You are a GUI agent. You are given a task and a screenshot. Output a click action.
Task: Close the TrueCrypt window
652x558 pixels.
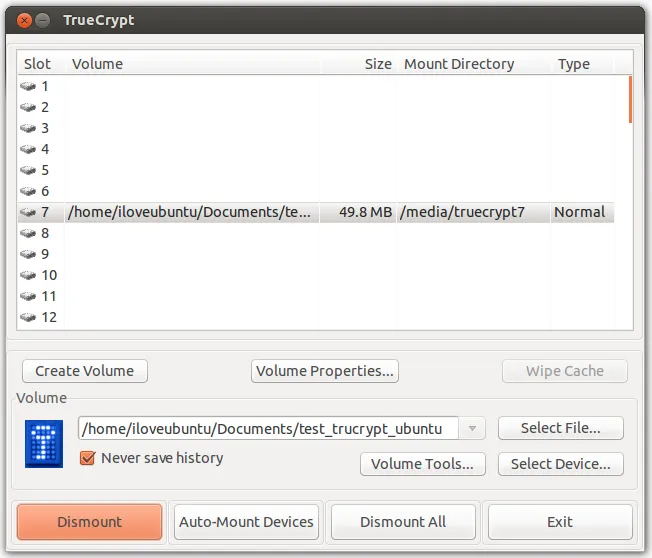[24, 20]
